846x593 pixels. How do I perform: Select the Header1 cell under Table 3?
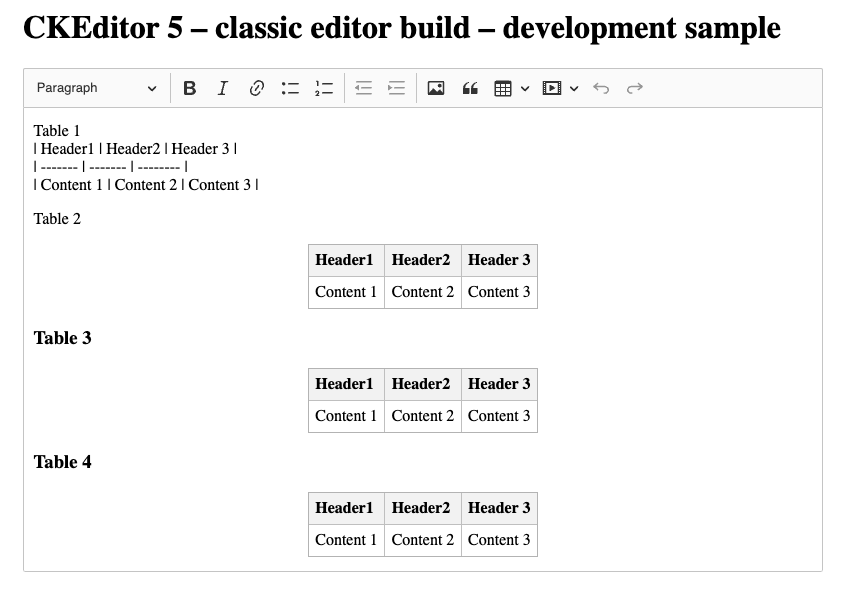click(346, 385)
